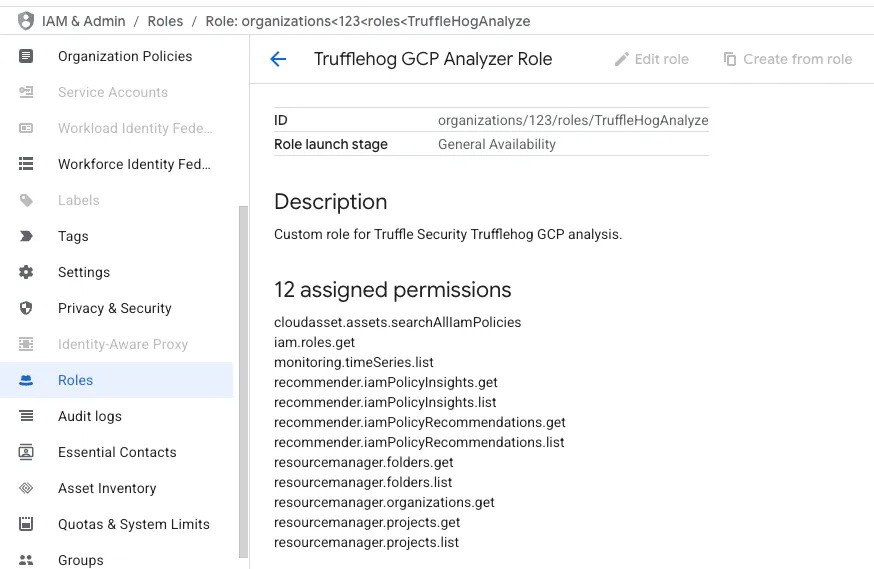The image size is (874, 569).
Task: Click the custom role description sentence
Action: click(x=448, y=234)
